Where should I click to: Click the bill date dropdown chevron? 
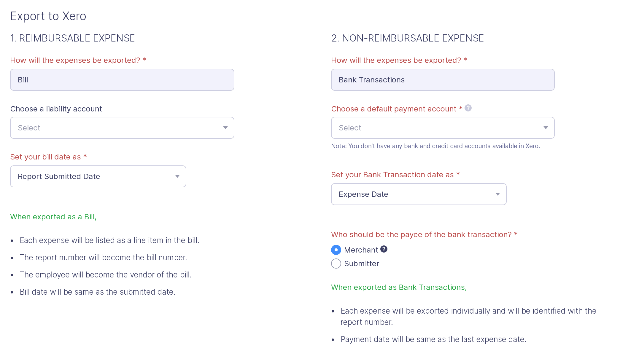pyautogui.click(x=177, y=176)
